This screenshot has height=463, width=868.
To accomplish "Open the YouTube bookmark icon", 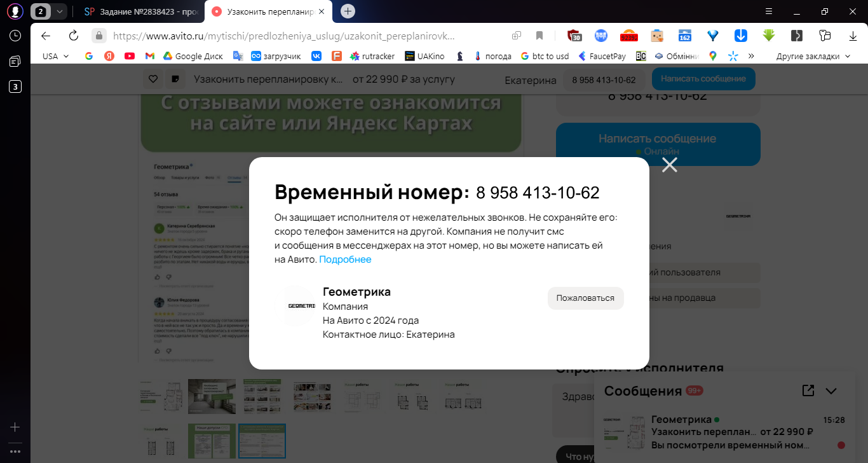I will [130, 56].
